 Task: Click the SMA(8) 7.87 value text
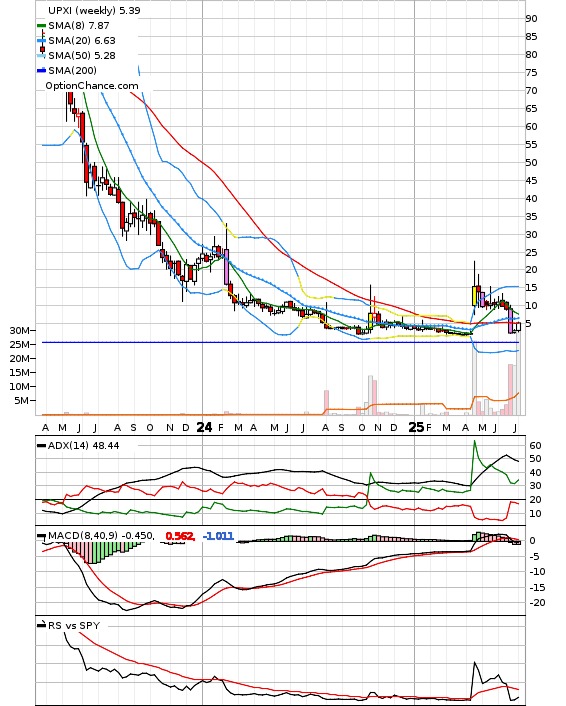[x=79, y=26]
